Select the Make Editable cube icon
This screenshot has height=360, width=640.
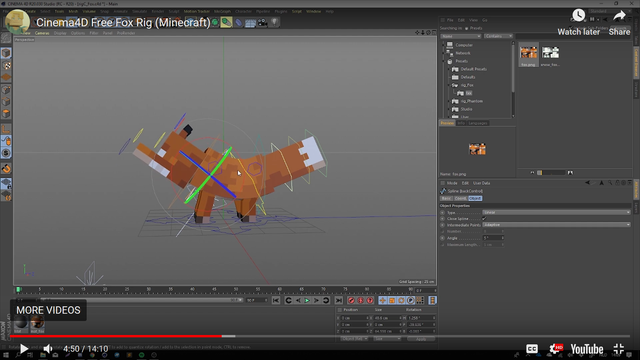[x=6, y=39]
